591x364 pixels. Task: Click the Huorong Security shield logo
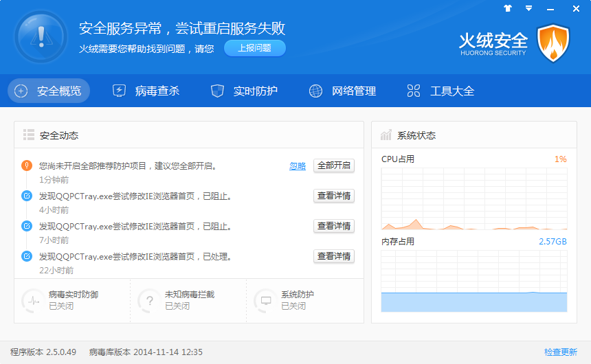point(553,43)
